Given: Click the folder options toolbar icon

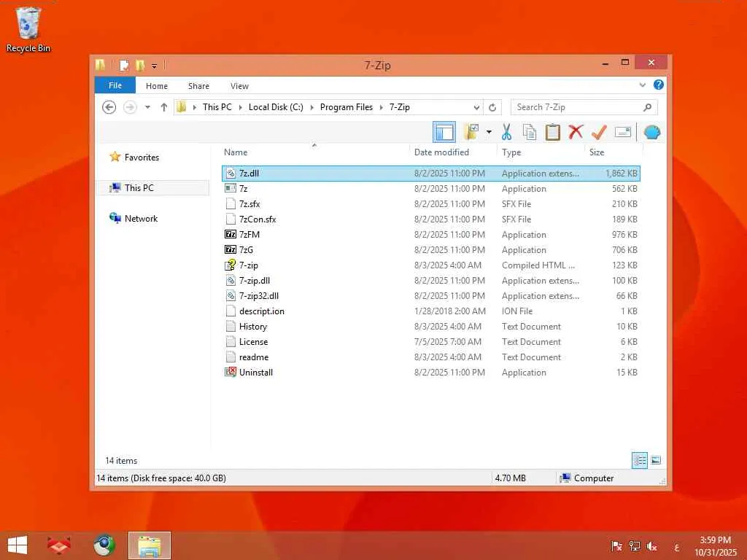Looking at the screenshot, I should (x=471, y=132).
